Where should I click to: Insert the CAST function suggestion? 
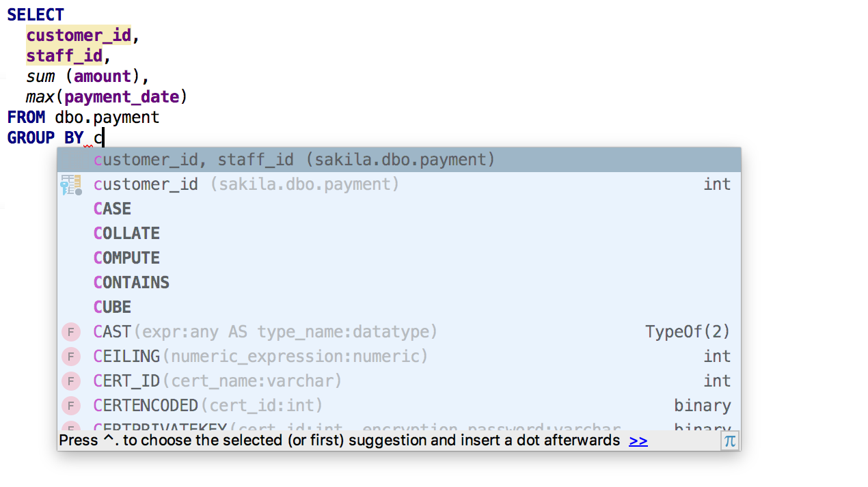398,332
